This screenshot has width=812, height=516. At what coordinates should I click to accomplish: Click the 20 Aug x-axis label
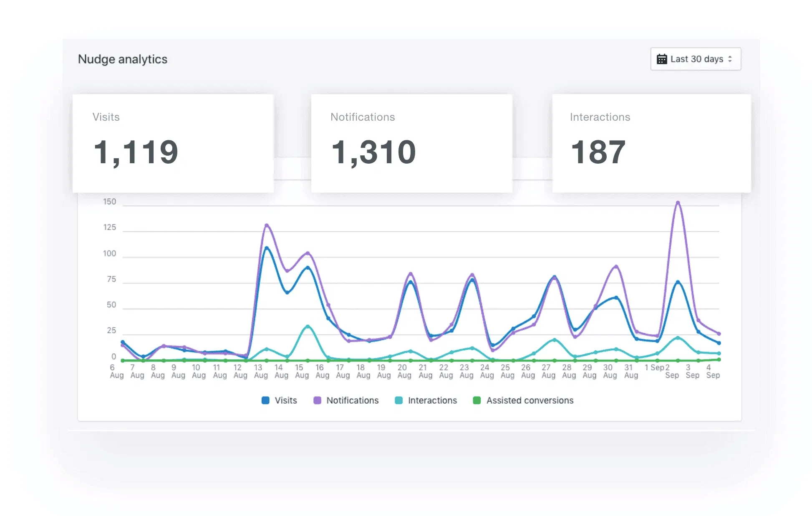click(403, 371)
